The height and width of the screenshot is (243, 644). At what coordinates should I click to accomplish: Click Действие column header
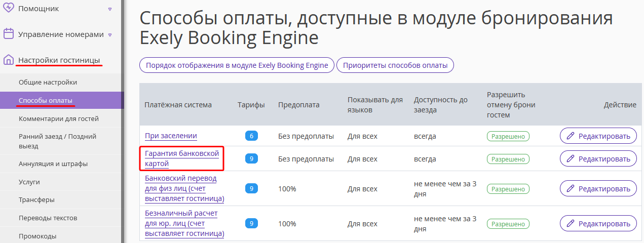coord(620,105)
